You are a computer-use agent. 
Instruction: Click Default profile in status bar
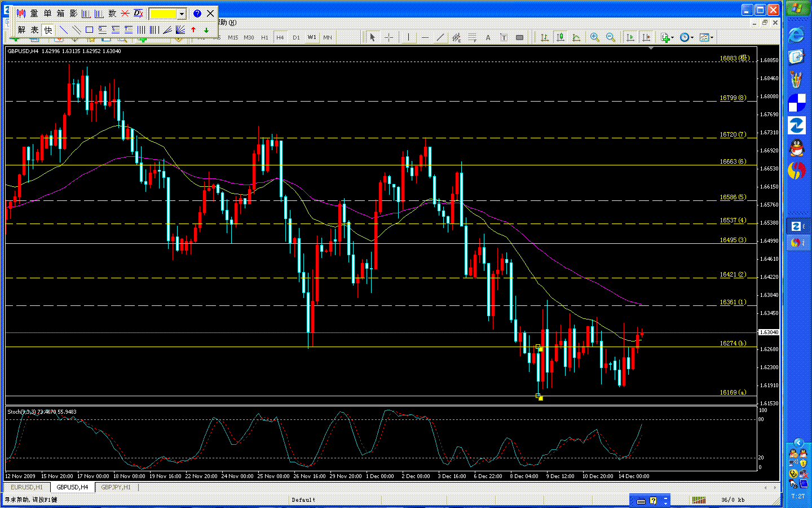[x=303, y=500]
